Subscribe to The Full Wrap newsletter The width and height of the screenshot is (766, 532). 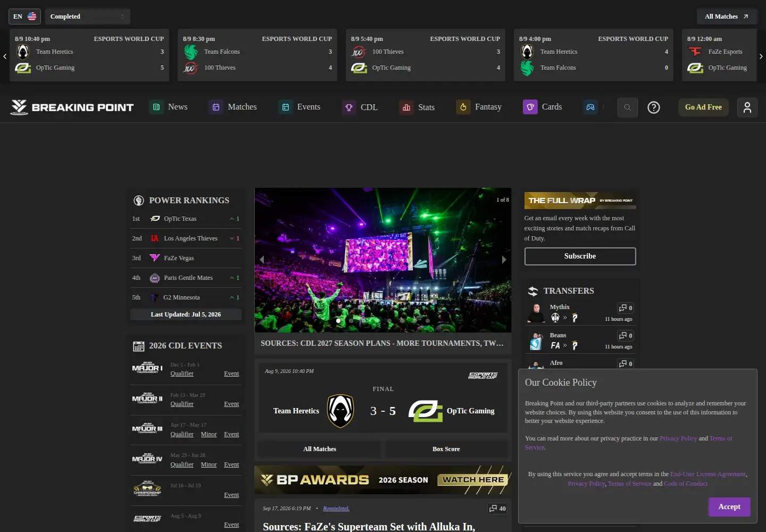pos(580,256)
